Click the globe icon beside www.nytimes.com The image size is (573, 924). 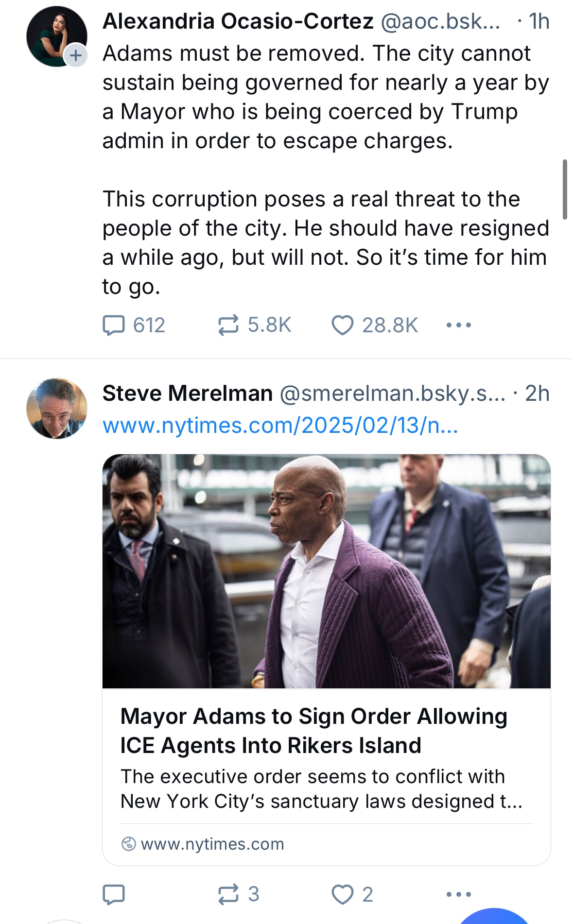point(128,844)
